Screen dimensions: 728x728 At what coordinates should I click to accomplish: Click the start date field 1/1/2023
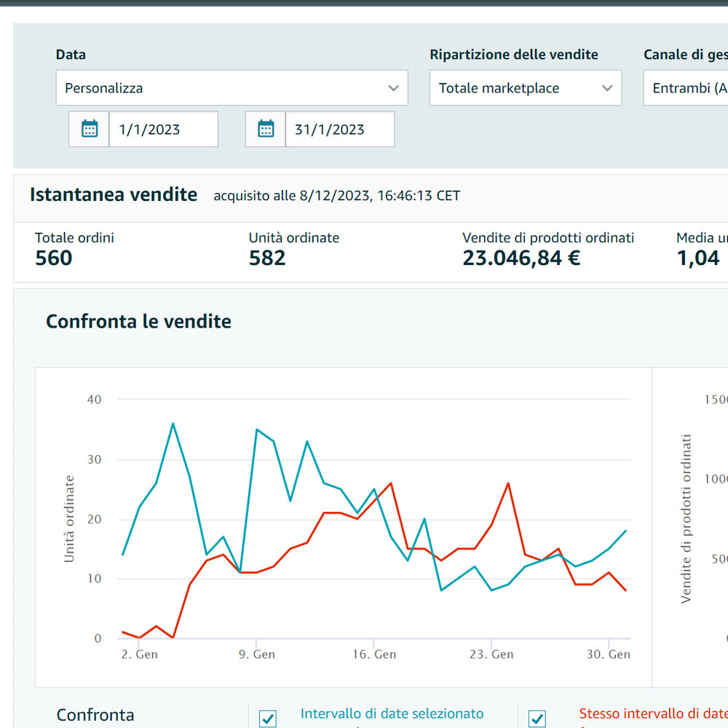tap(163, 130)
